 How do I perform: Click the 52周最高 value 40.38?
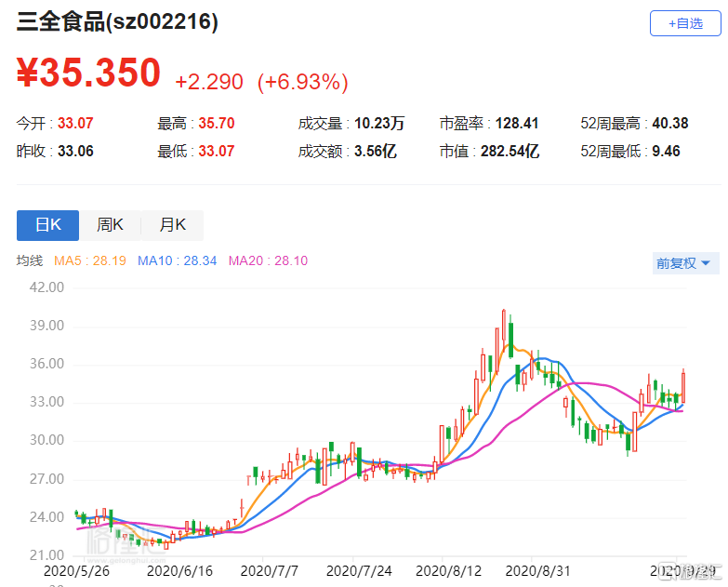670,123
